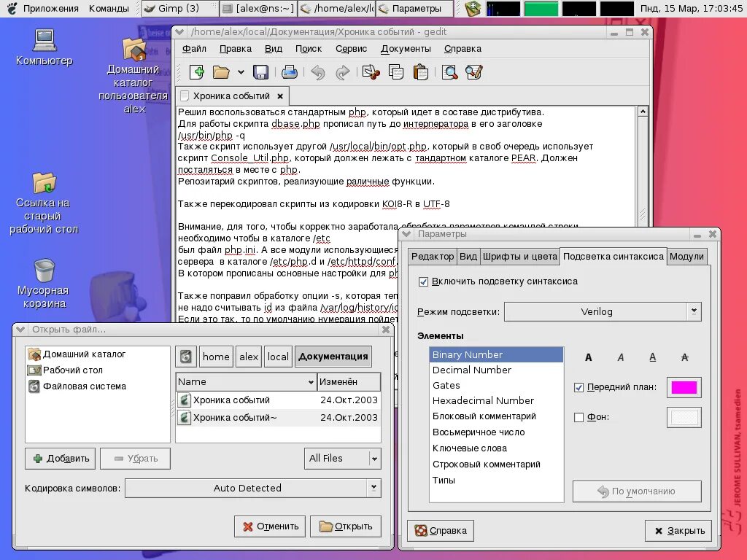Click the Cut icon in gedit toolbar

[x=371, y=72]
